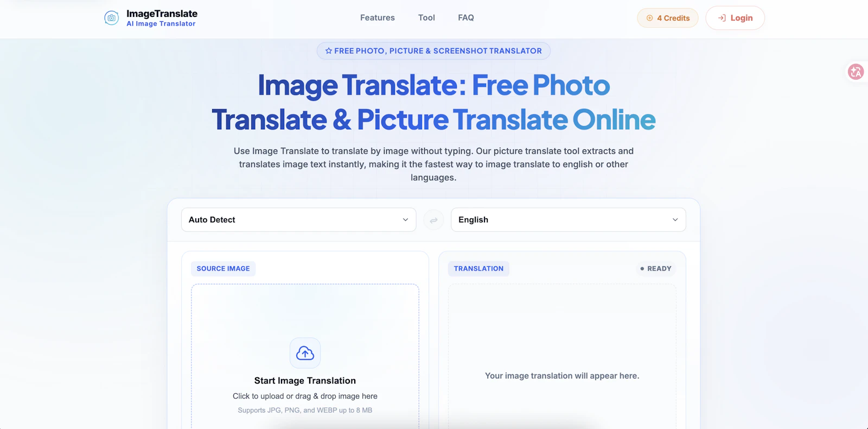Click the plus icon in Credits badge

[649, 18]
